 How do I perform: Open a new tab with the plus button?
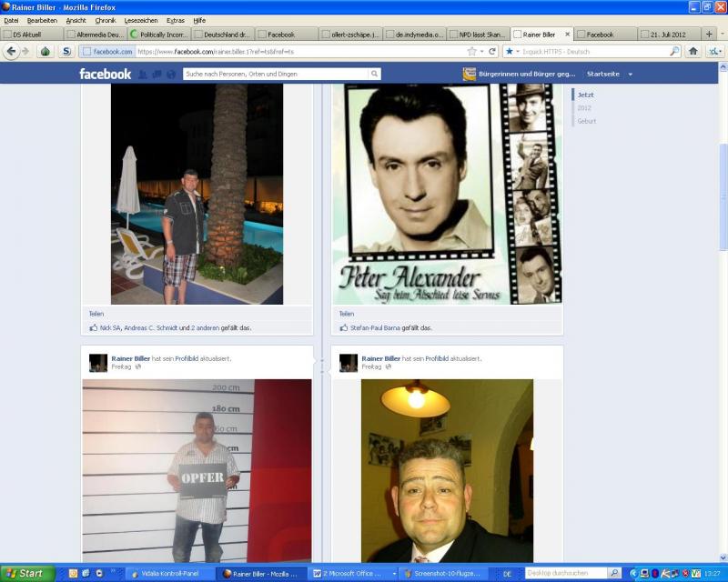click(709, 35)
